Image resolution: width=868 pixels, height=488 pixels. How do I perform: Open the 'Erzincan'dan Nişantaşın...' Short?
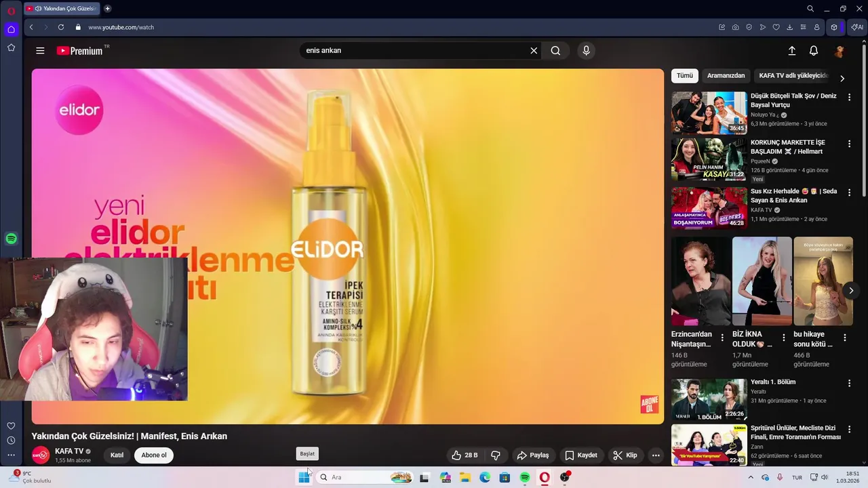point(701,281)
